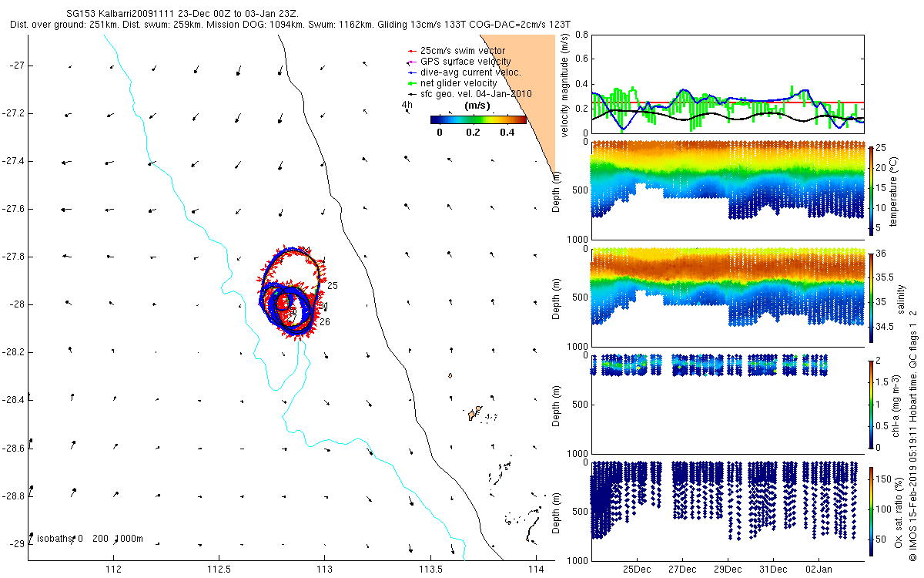
Task: Click the horizontal velocity colorbar on the map
Action: 478,120
